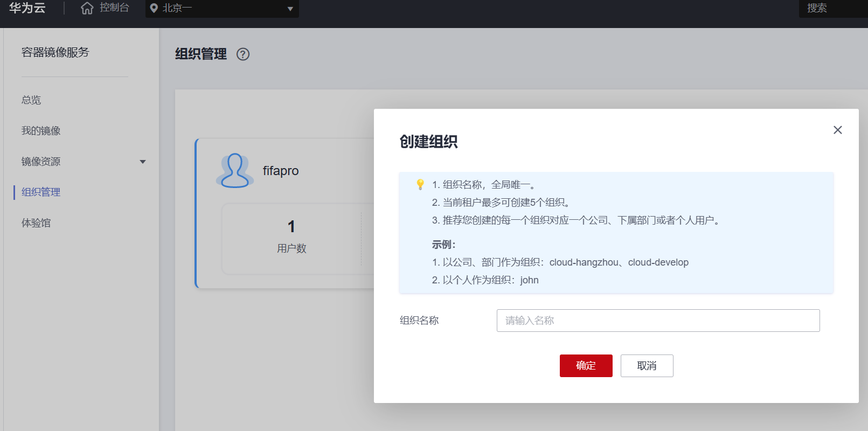Viewport: 868px width, 431px height.
Task: Click the 用户数 count on fifapro card
Action: point(291,227)
